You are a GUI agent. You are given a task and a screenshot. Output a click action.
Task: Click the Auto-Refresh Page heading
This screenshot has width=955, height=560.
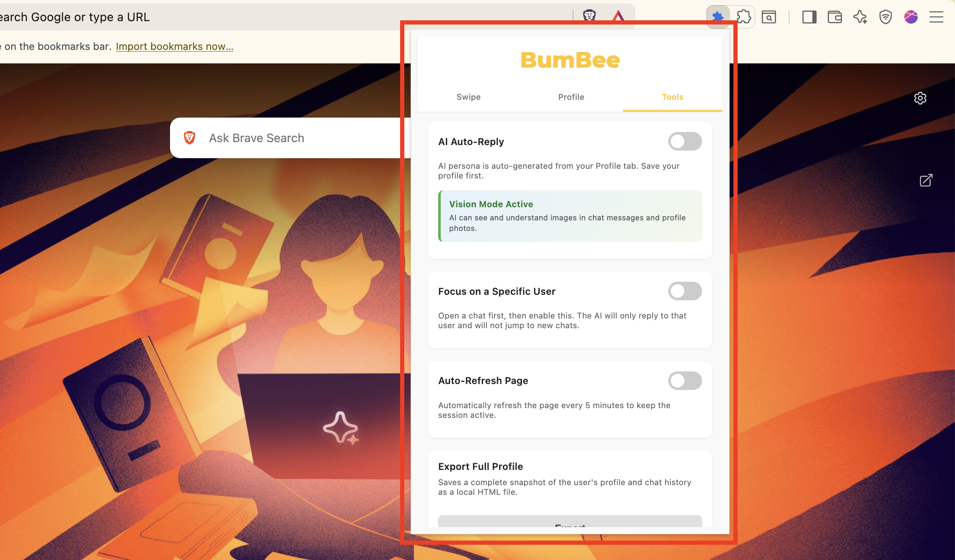click(483, 381)
